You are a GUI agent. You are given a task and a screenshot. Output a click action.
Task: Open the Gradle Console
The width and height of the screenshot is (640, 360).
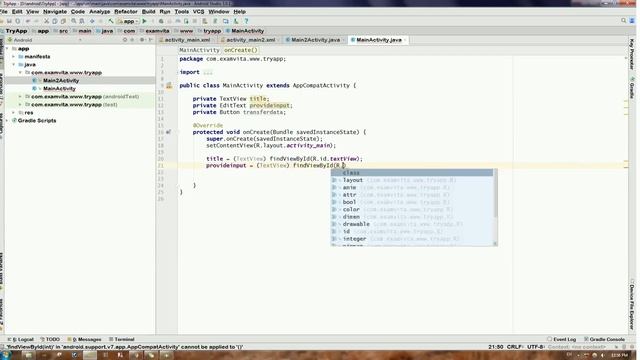tap(604, 339)
